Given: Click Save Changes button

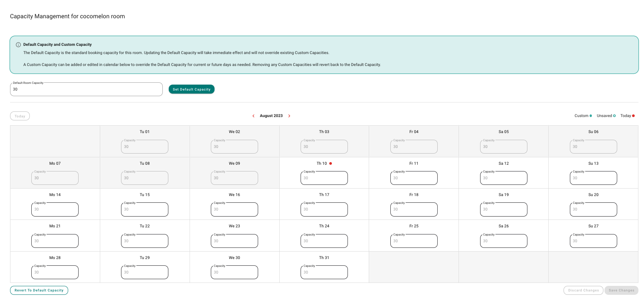Looking at the screenshot, I should coord(621,290).
